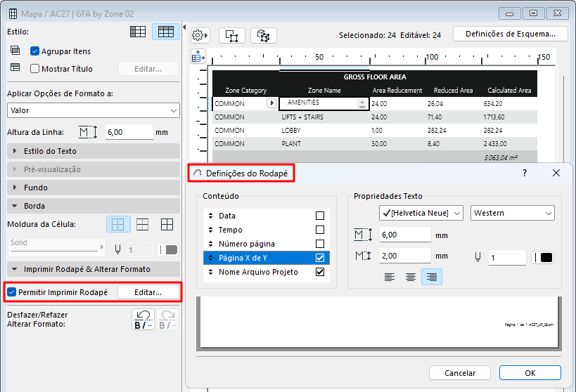Toggle Permitir Imprimir Rodapé checkbox
576x392 pixels.
[12, 292]
